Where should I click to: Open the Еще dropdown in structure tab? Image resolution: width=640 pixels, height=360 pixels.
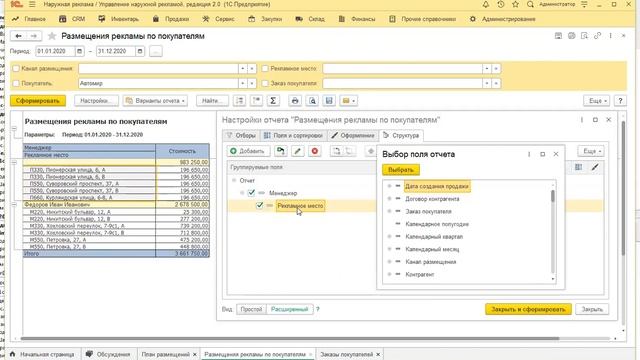[591, 151]
